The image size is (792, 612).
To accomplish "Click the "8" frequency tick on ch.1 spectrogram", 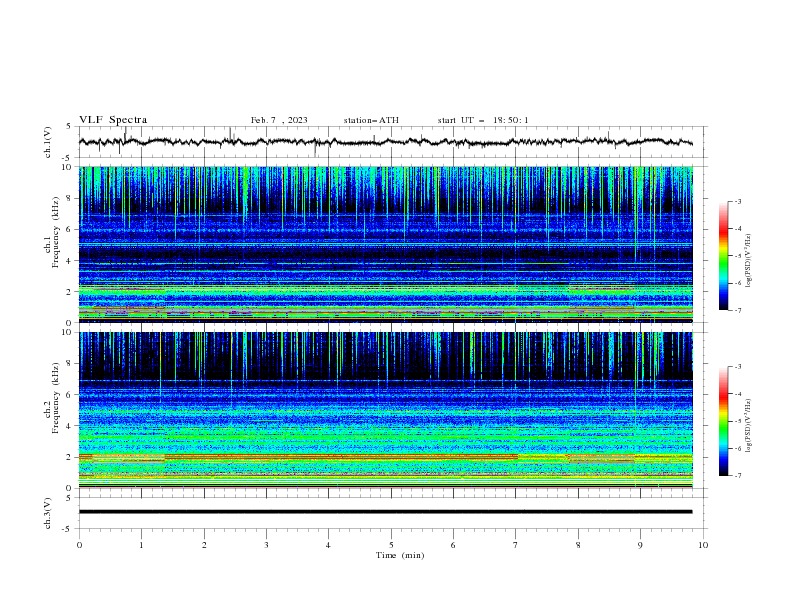I will coord(69,198).
